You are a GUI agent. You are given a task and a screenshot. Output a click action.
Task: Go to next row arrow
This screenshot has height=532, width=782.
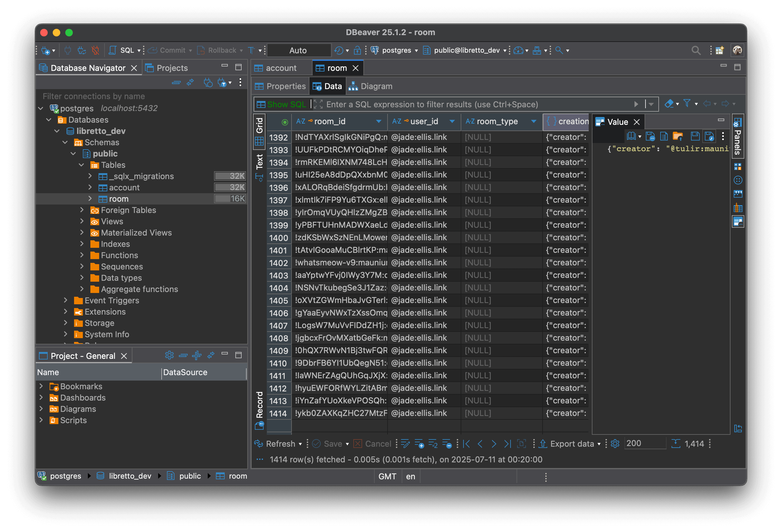click(494, 444)
